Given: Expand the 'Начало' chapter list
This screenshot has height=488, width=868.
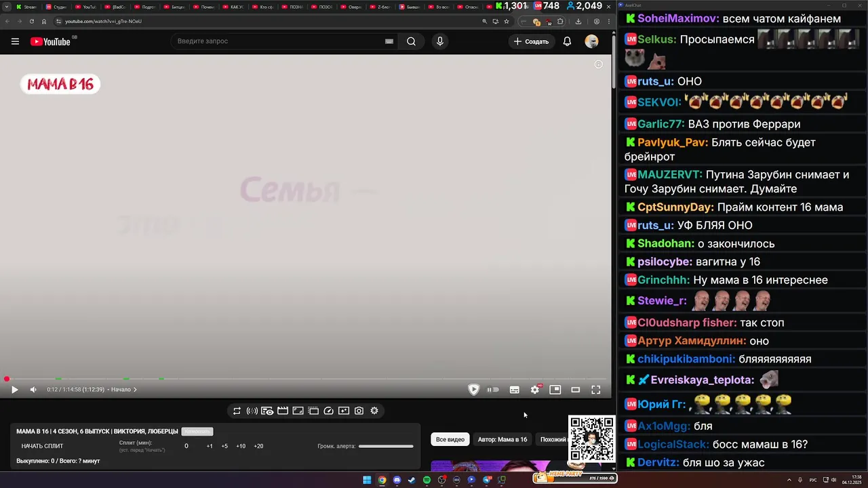Looking at the screenshot, I should click(x=124, y=390).
